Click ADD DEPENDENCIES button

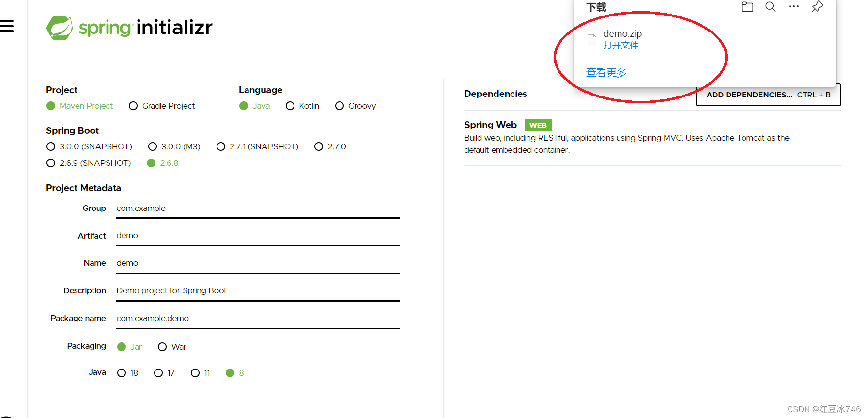coord(768,95)
